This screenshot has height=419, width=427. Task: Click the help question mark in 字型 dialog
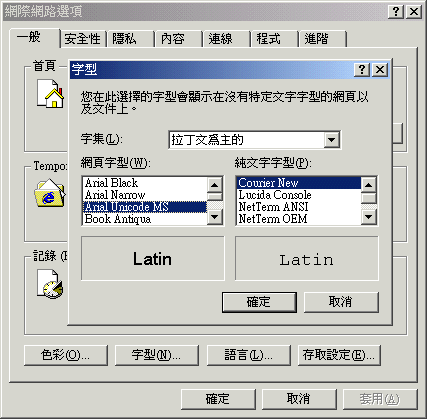point(362,70)
